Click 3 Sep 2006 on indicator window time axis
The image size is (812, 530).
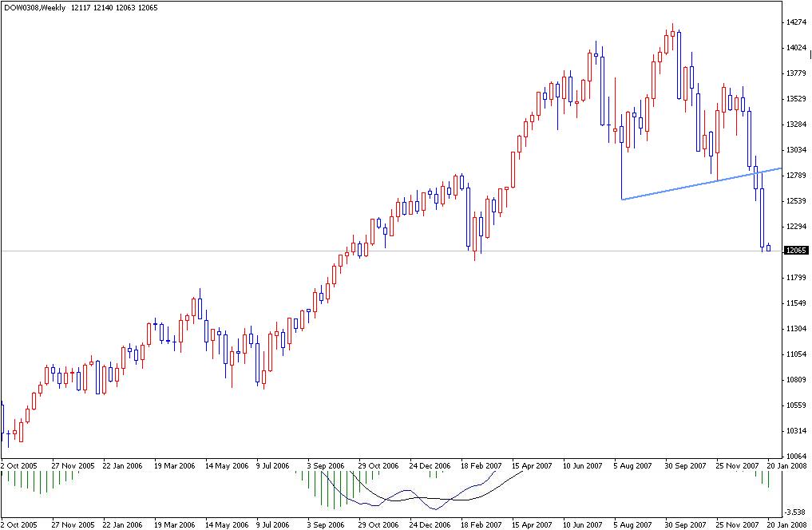click(x=326, y=525)
